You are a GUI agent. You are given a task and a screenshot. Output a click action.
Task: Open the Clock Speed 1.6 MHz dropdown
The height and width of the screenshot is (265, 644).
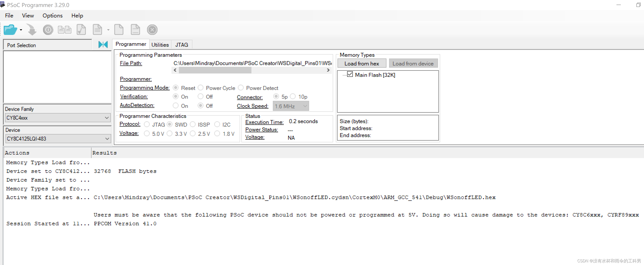[x=291, y=106]
